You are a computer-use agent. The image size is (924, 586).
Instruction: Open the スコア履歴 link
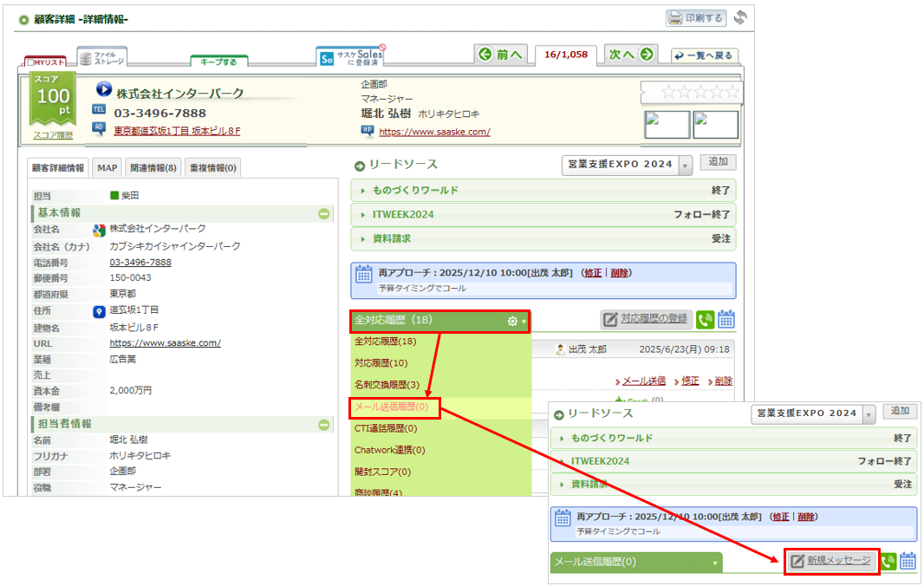point(53,135)
